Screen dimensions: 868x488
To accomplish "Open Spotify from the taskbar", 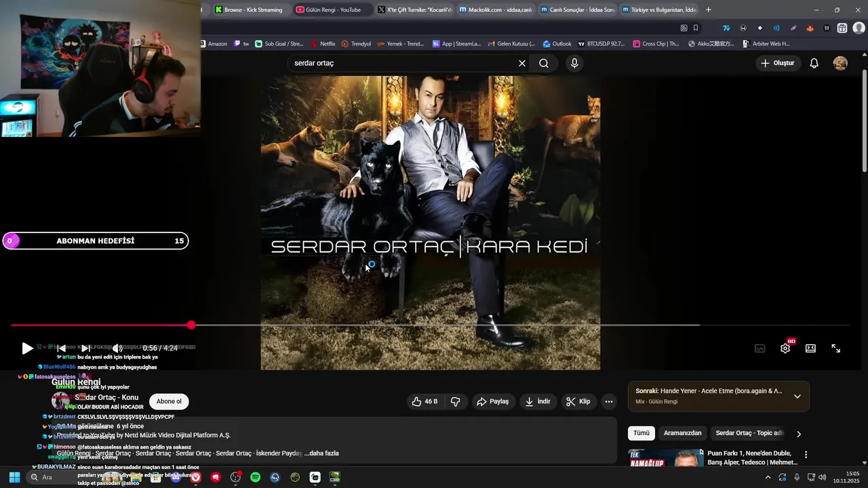I will click(255, 477).
